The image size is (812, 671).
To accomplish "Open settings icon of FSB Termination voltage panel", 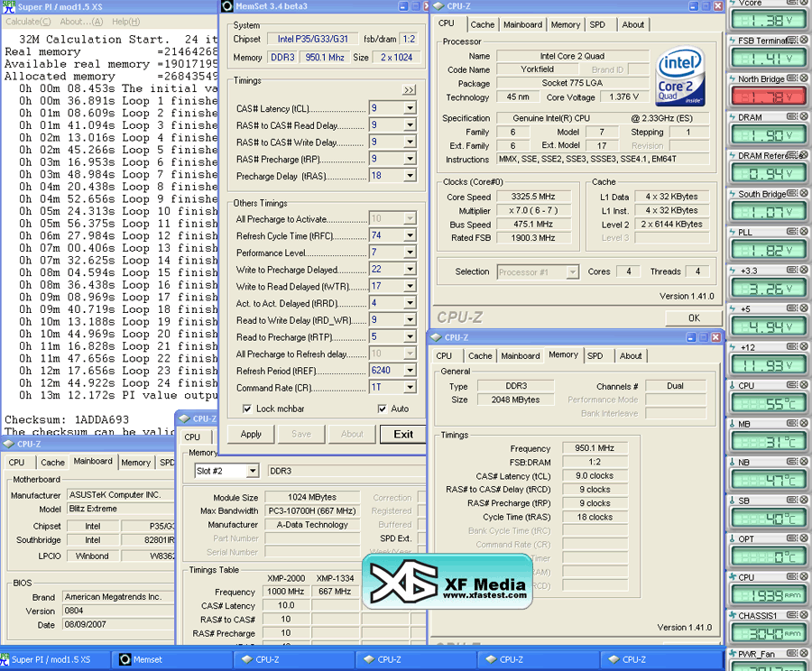I will pyautogui.click(x=794, y=40).
